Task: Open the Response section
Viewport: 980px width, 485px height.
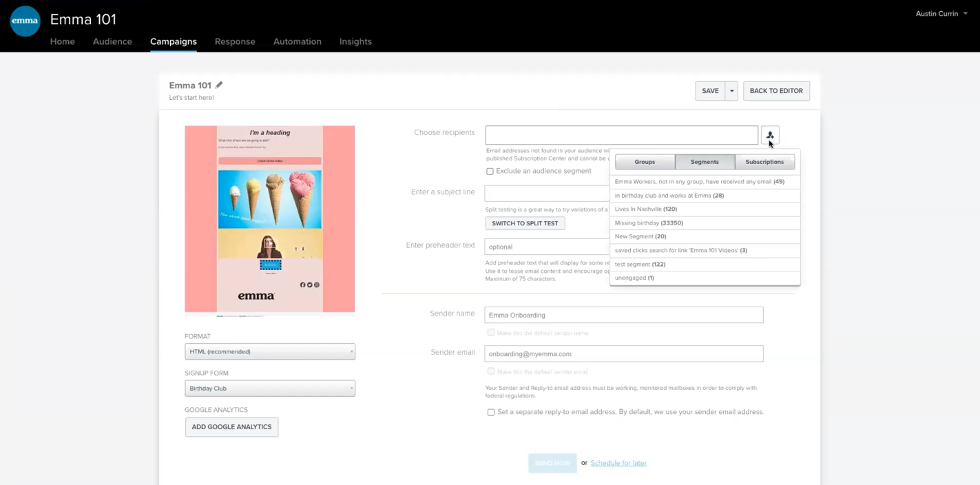Action: pos(235,41)
